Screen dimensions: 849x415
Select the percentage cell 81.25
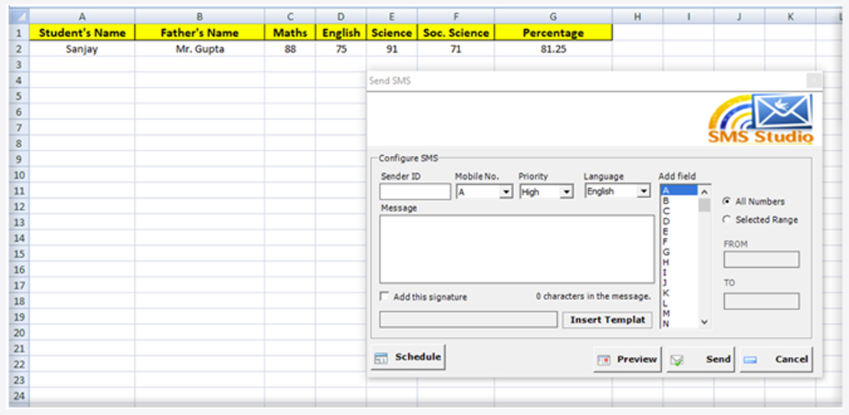point(553,49)
